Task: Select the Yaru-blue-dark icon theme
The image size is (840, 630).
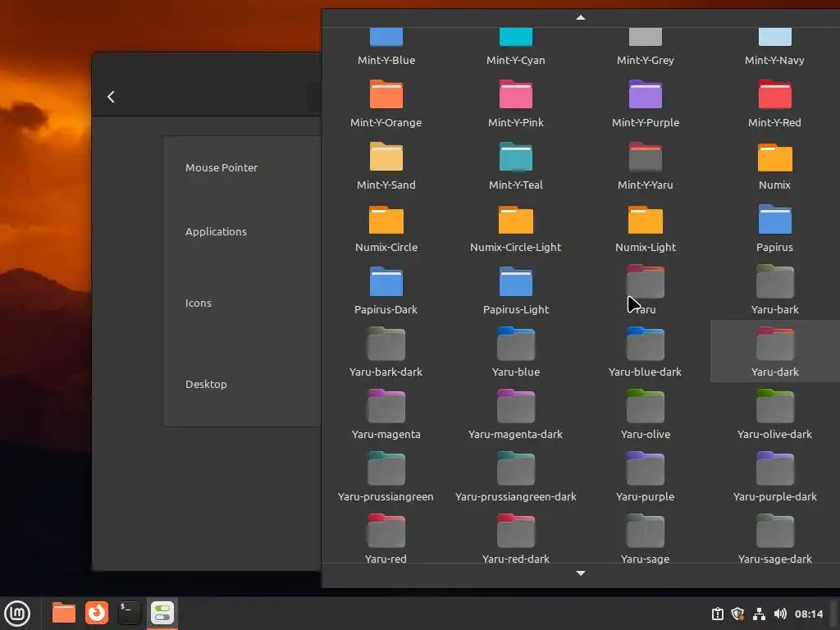Action: pyautogui.click(x=645, y=352)
